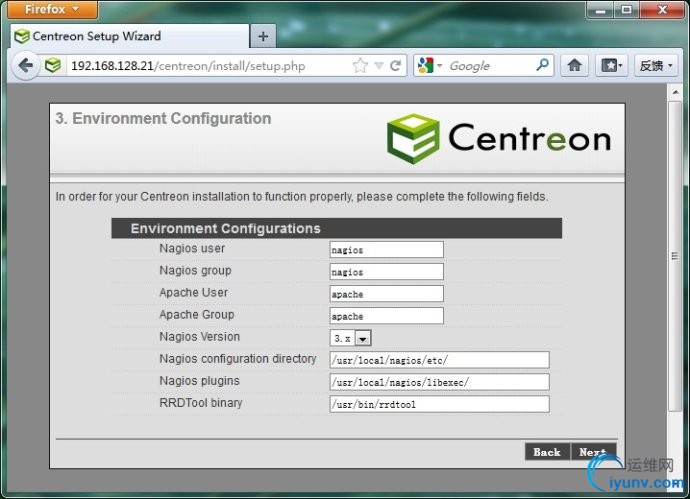Image resolution: width=690 pixels, height=499 pixels.
Task: Open the 反馈 feedback menu
Action: click(x=656, y=66)
